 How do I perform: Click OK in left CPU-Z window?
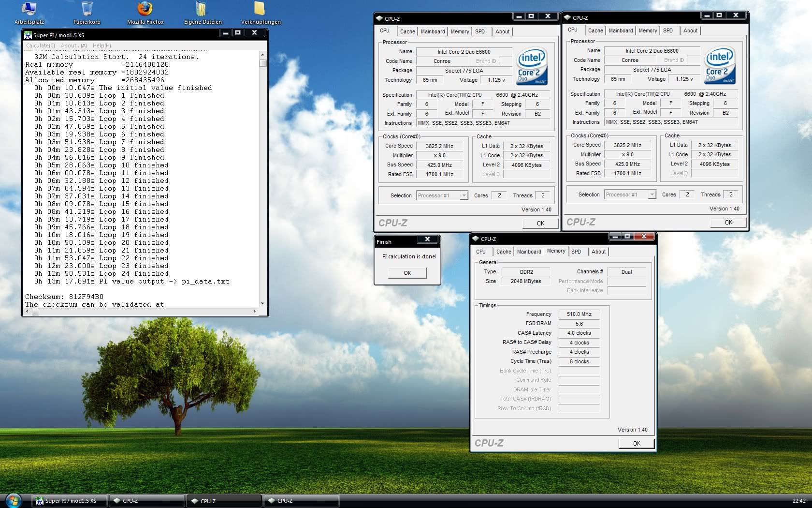point(540,223)
